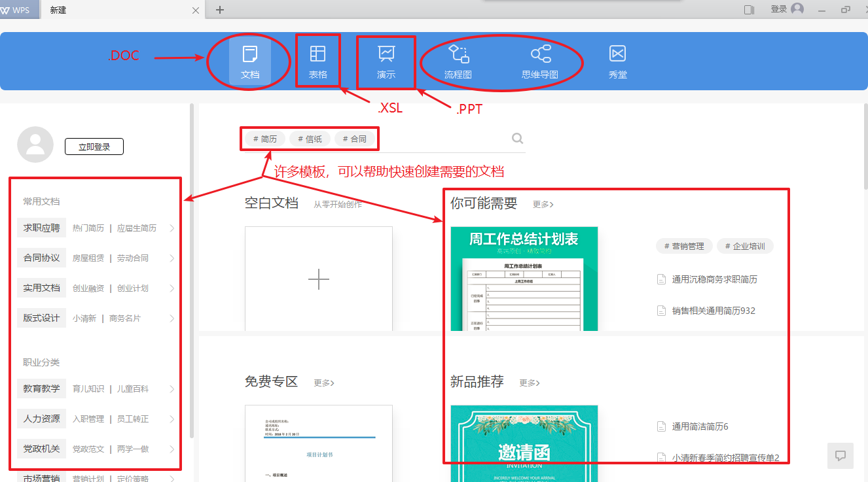Open new tab with plus button
The image size is (868, 482).
point(220,10)
